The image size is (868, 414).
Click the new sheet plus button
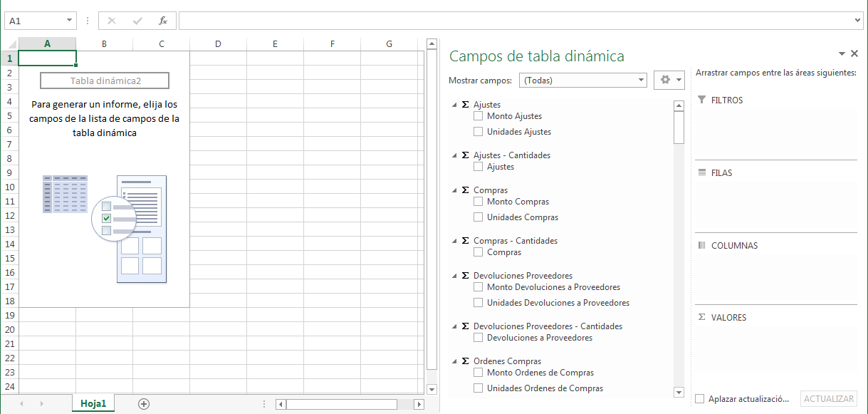tap(143, 403)
